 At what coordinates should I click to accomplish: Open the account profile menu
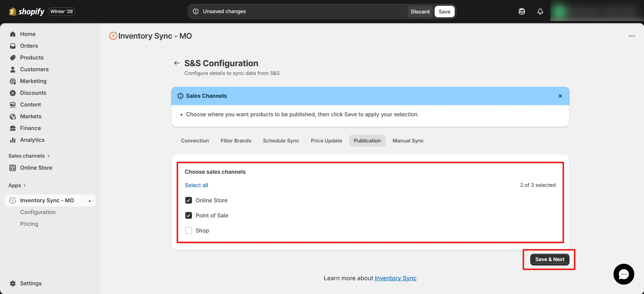[x=596, y=11]
